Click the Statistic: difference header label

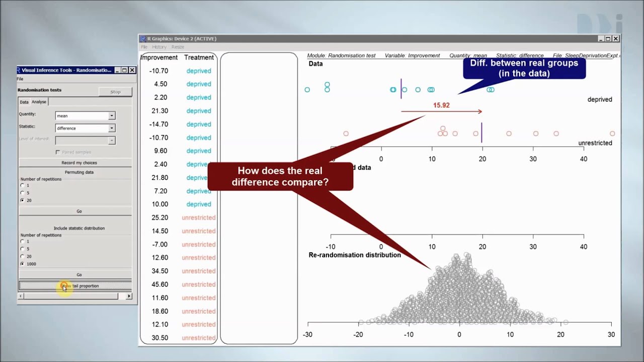click(x=520, y=56)
